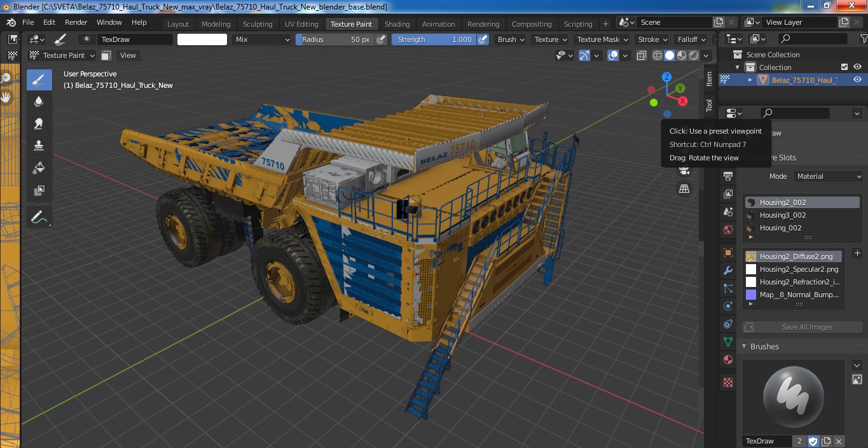Open the Particles properties tab
This screenshot has width=868, height=448.
(x=728, y=288)
